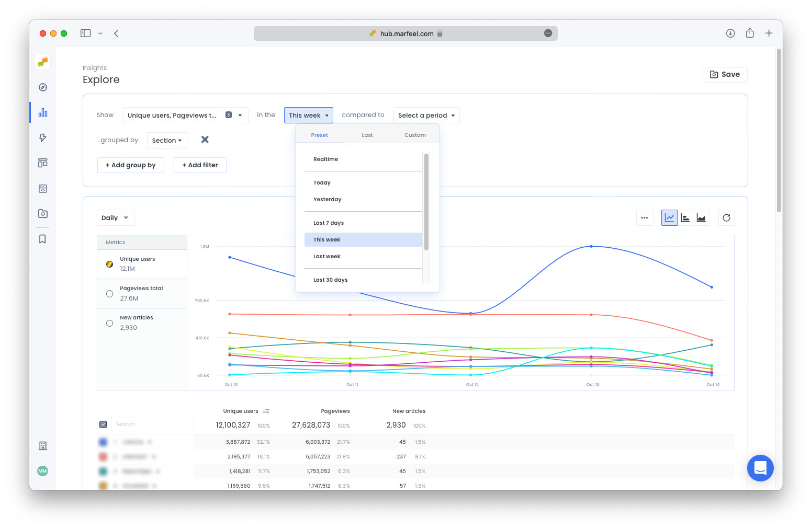Image resolution: width=812 pixels, height=529 pixels.
Task: Refresh the chart data
Action: click(726, 218)
